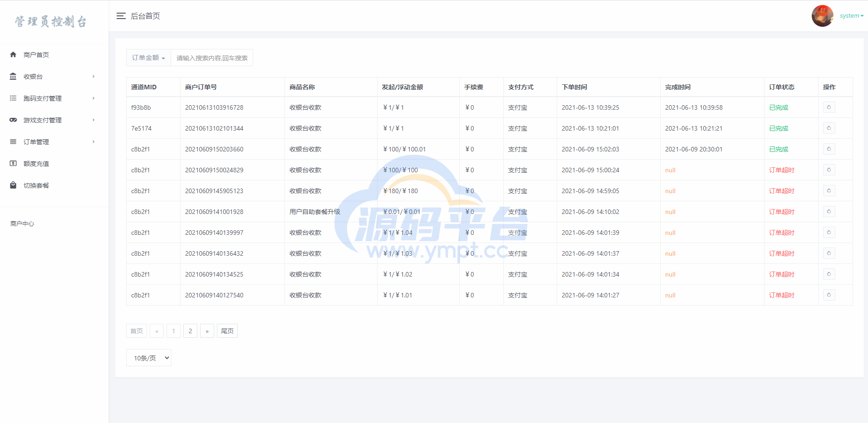This screenshot has width=868, height=423.
Task: Click the system user avatar picture
Action: [822, 16]
